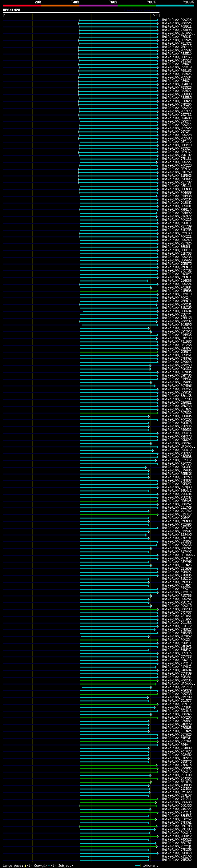Open the UniRef100_P00226 hit label
The width and height of the screenshot is (197, 868).
tap(176, 20)
